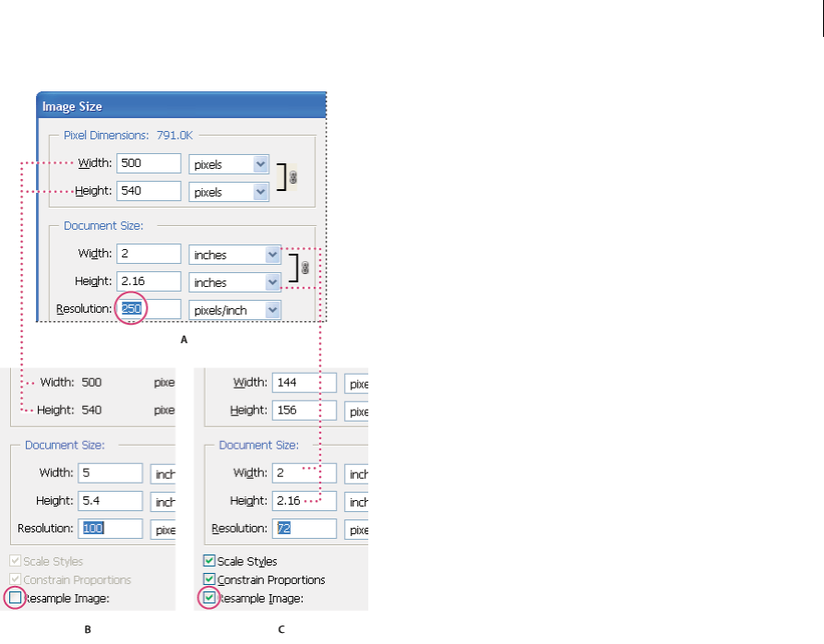Click the chain link icon beside Pixel Dimensions fields
The image size is (824, 644).
(x=293, y=177)
